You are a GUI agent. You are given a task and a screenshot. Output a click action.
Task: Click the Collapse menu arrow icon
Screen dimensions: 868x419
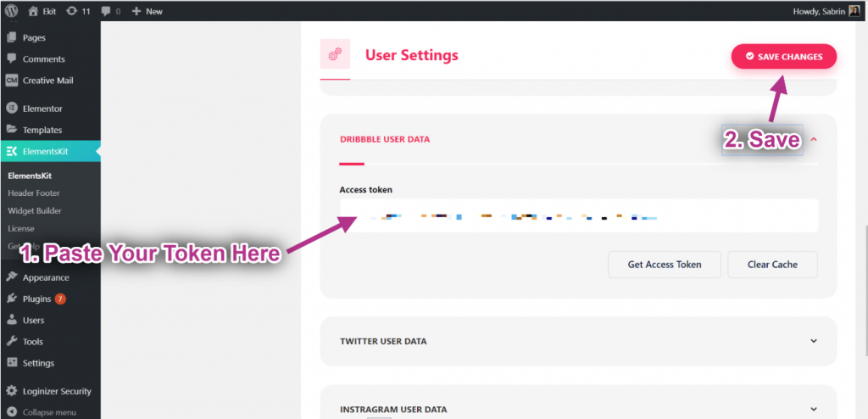(x=12, y=412)
